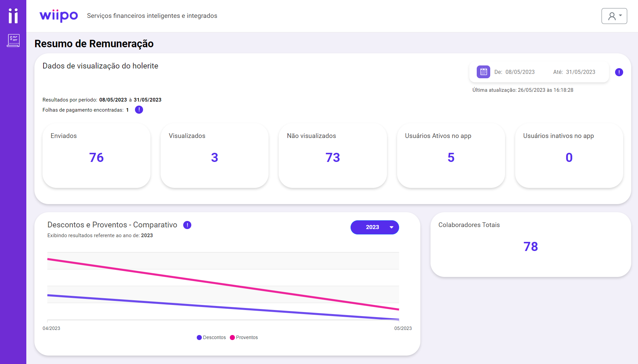Click the calendar icon in date range
This screenshot has height=364, width=638.
point(483,72)
